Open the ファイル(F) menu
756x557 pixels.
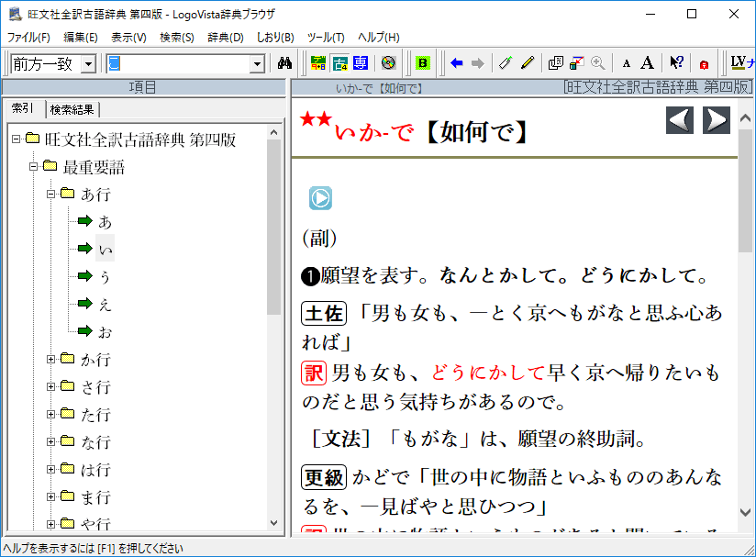[28, 38]
